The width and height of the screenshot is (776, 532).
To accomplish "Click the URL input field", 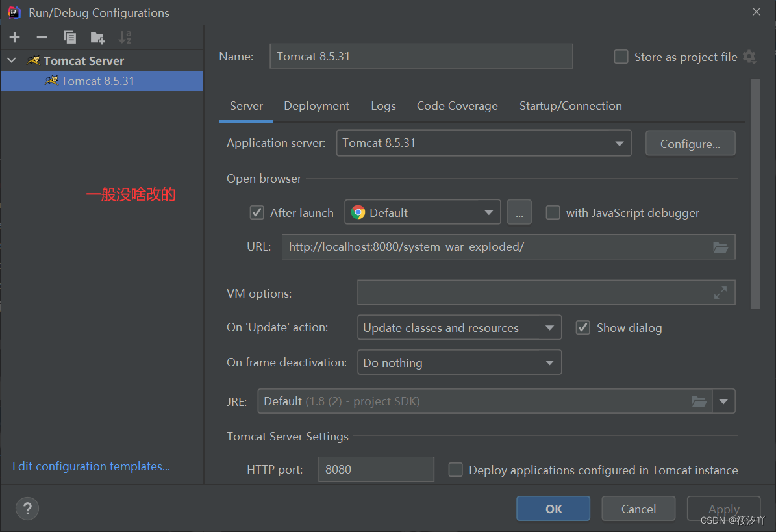I will (508, 247).
